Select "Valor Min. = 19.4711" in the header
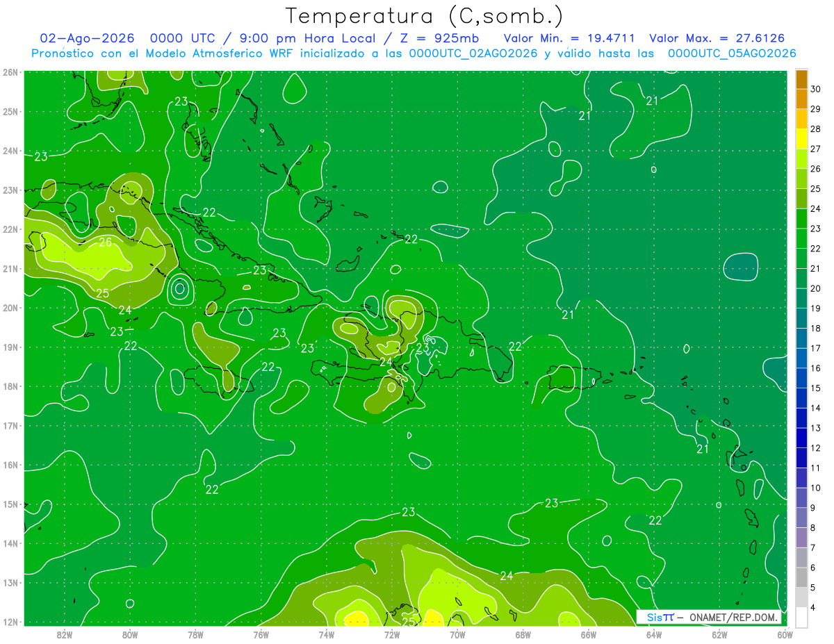This screenshot has width=834, height=644. coord(569,38)
